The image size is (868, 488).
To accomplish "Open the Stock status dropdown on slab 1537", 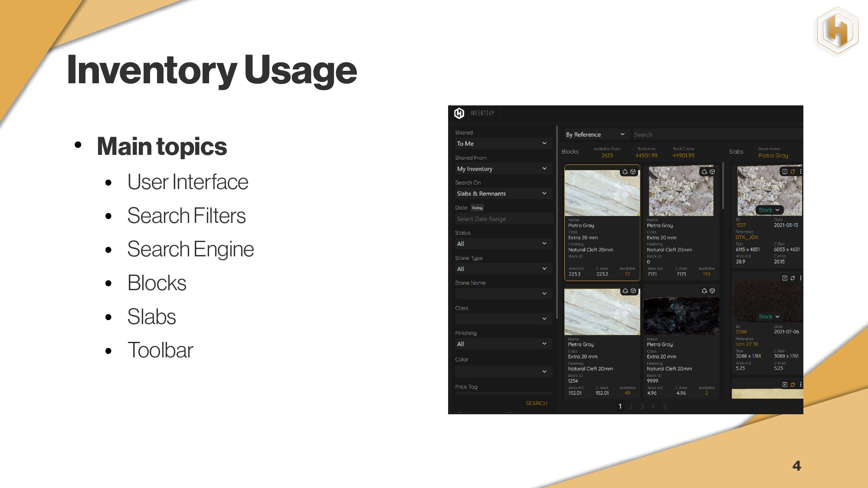I will pyautogui.click(x=769, y=210).
